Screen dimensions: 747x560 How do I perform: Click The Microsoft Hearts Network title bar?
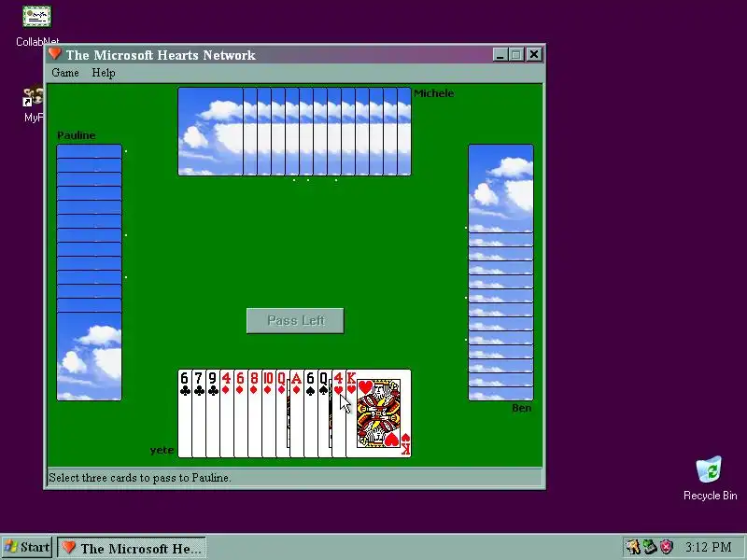point(295,55)
